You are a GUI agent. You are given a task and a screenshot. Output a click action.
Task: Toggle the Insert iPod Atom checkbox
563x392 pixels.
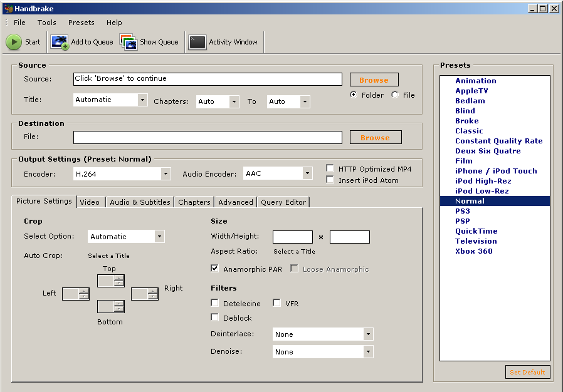(x=330, y=180)
